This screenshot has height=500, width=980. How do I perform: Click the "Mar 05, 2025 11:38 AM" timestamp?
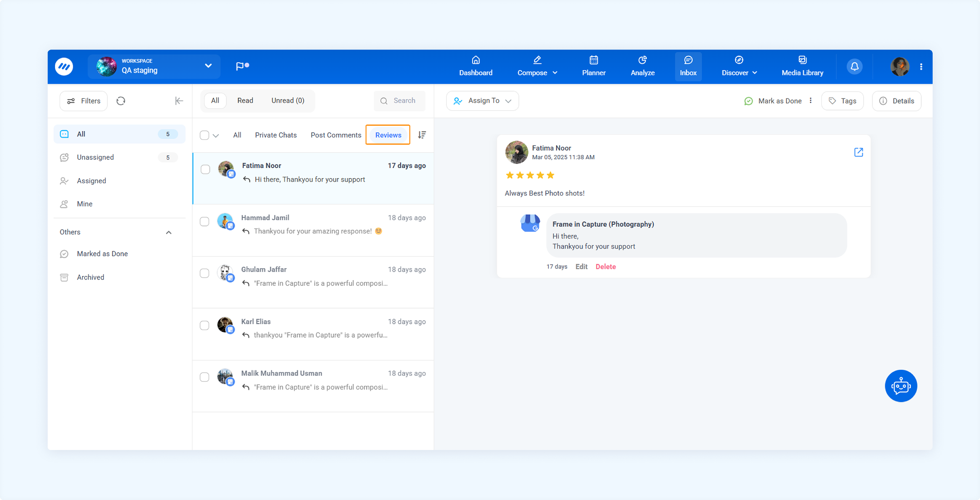click(x=563, y=157)
